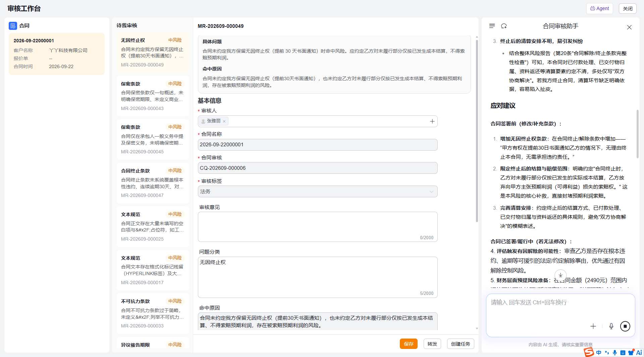Add another reviewer with the plus icon
Viewport: 644px width, 357px height.
pyautogui.click(x=432, y=121)
